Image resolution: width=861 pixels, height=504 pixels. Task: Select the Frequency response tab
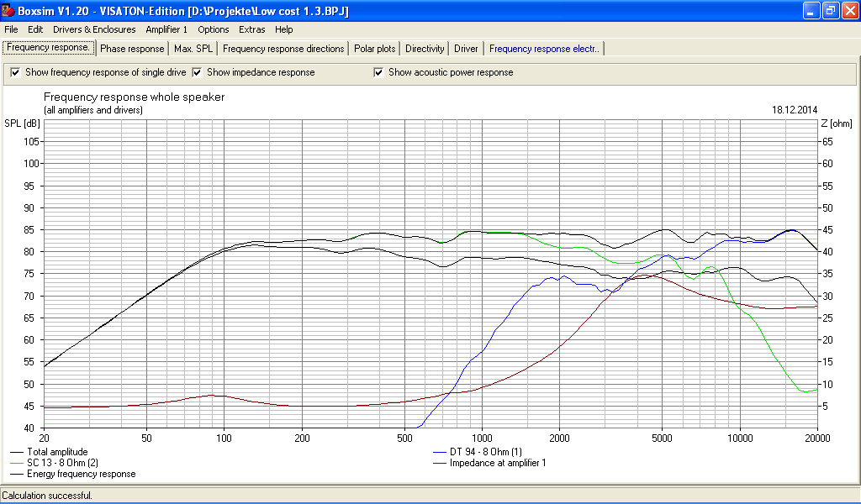point(48,48)
